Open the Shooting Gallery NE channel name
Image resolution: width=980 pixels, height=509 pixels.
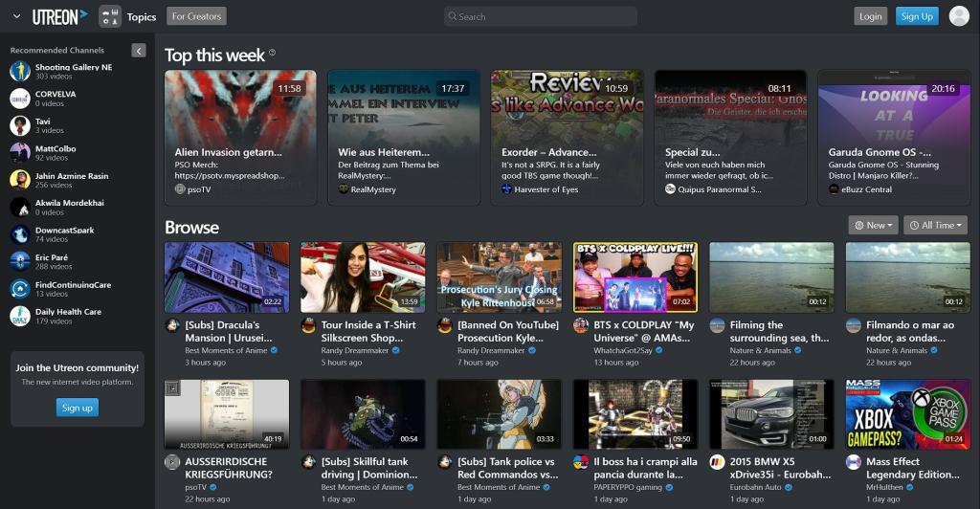(74, 67)
